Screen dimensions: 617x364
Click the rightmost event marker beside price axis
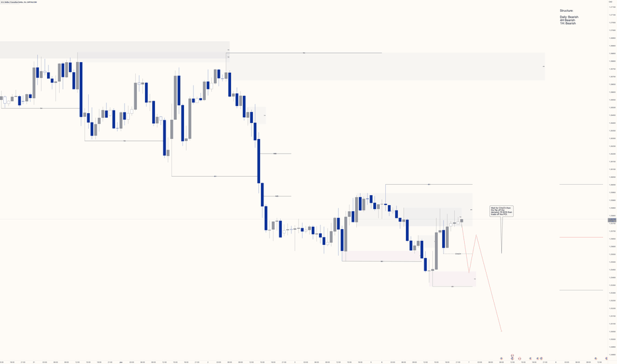pos(606,359)
